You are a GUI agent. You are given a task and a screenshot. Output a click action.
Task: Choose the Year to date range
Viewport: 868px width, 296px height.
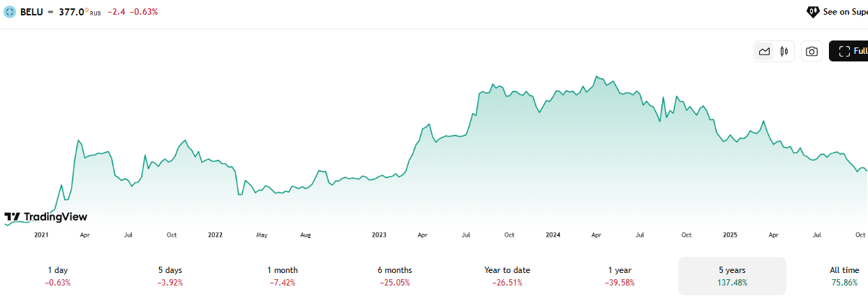(507, 276)
